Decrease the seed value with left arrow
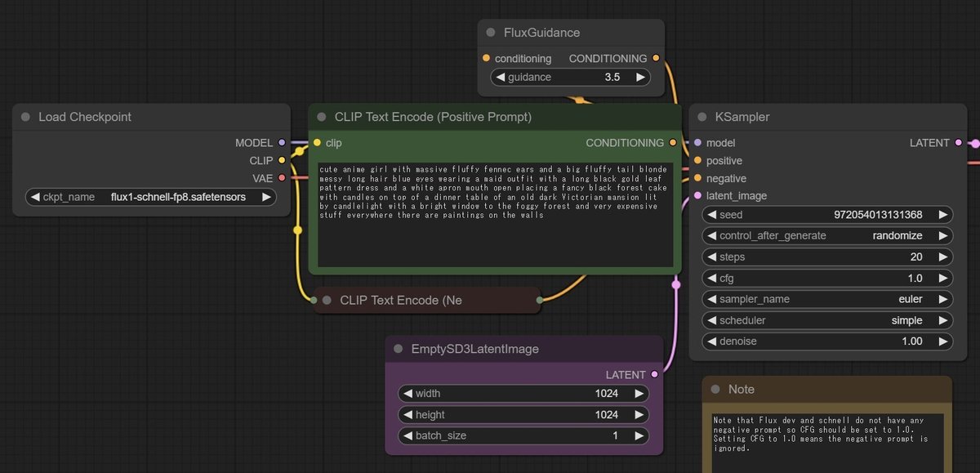Viewport: 980px width, 473px height. click(711, 215)
